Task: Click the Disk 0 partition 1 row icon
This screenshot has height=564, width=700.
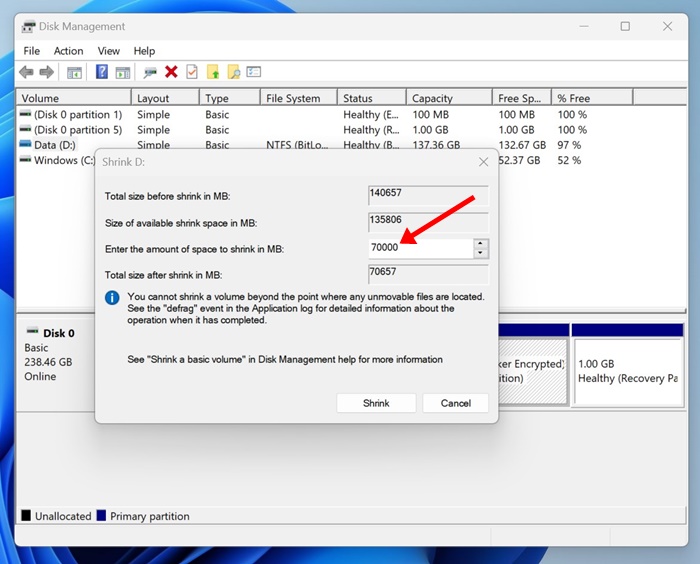Action: (25, 113)
